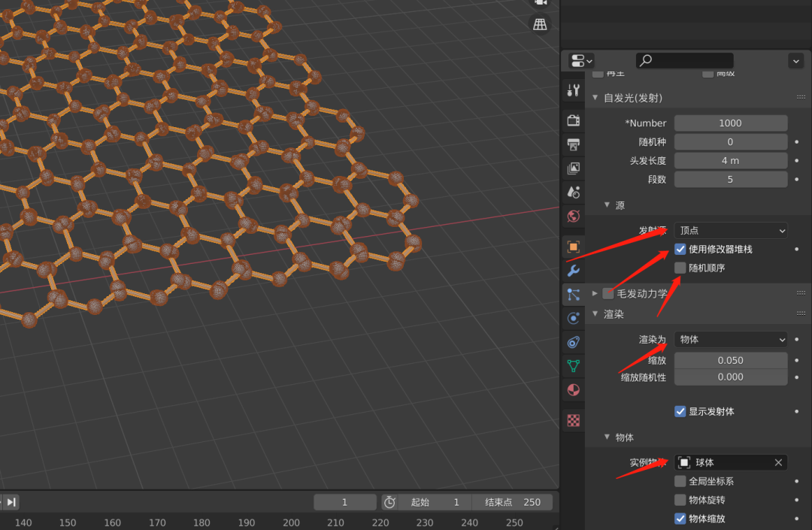Screen dimensions: 812x530
Task: Click the drag handle of the 渲染 panel
Action: tap(801, 313)
